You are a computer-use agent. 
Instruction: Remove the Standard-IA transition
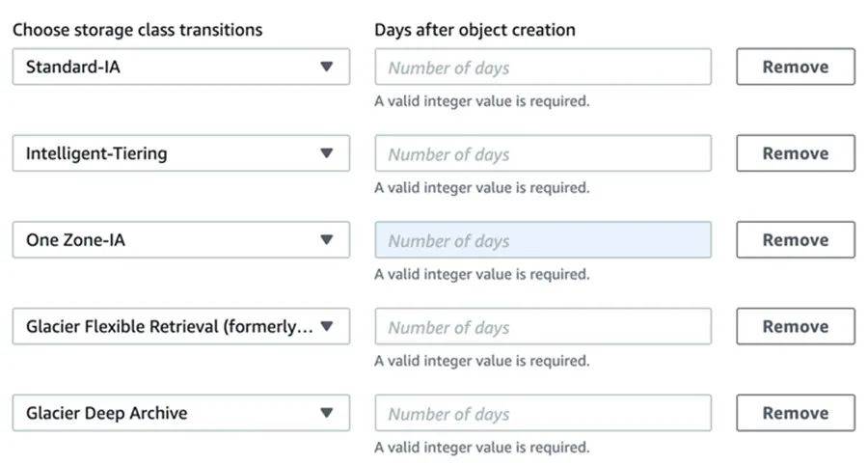(x=796, y=67)
